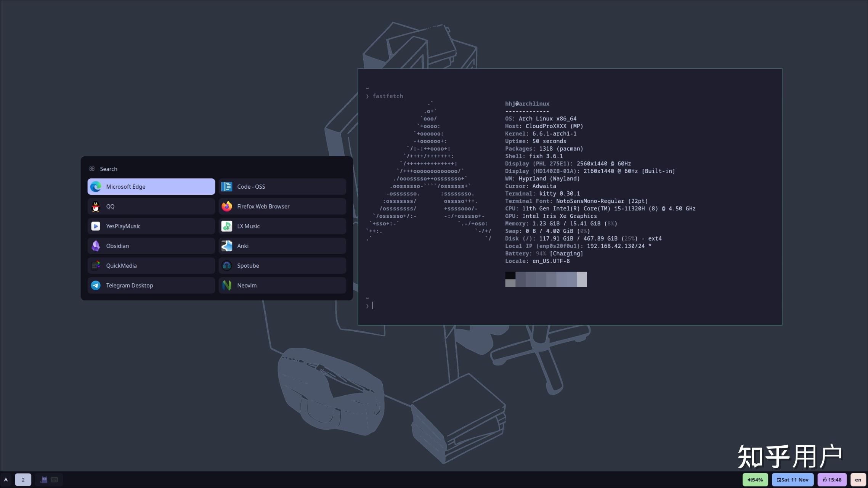Screen dimensions: 868x488
Task: Open the Sat 11 Nov date widget
Action: [793, 480]
